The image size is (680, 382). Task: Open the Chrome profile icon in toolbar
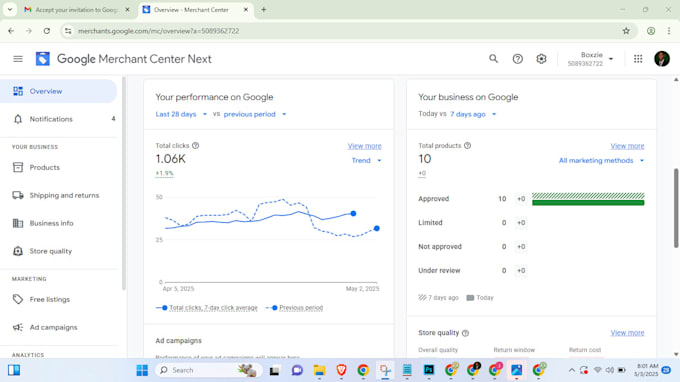tap(651, 31)
